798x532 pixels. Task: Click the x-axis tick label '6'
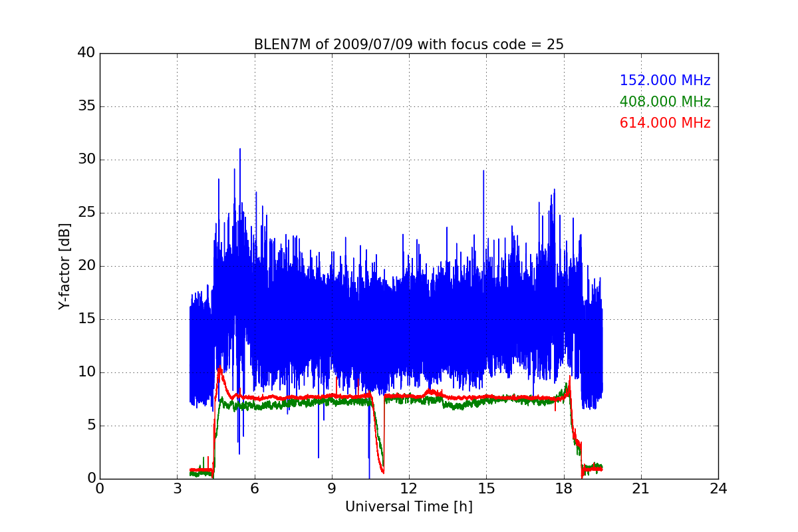pos(255,488)
